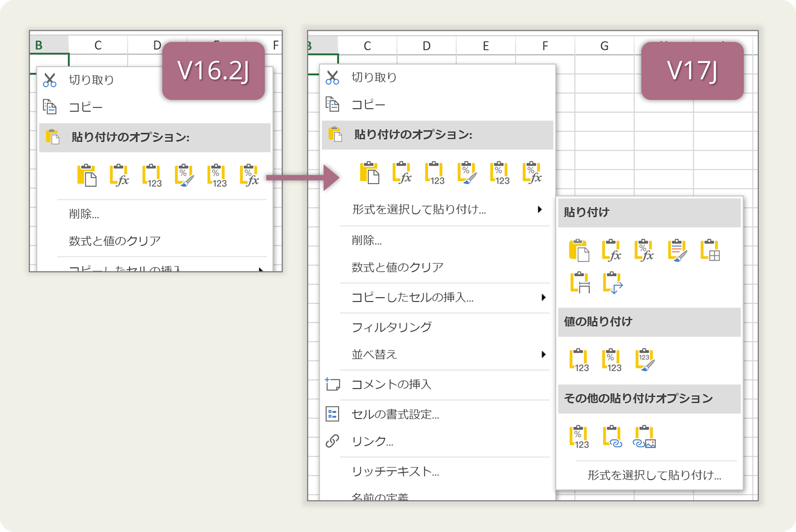Click the Paste formulas fx icon in the V16.2J menu
The image size is (796, 532).
(119, 175)
